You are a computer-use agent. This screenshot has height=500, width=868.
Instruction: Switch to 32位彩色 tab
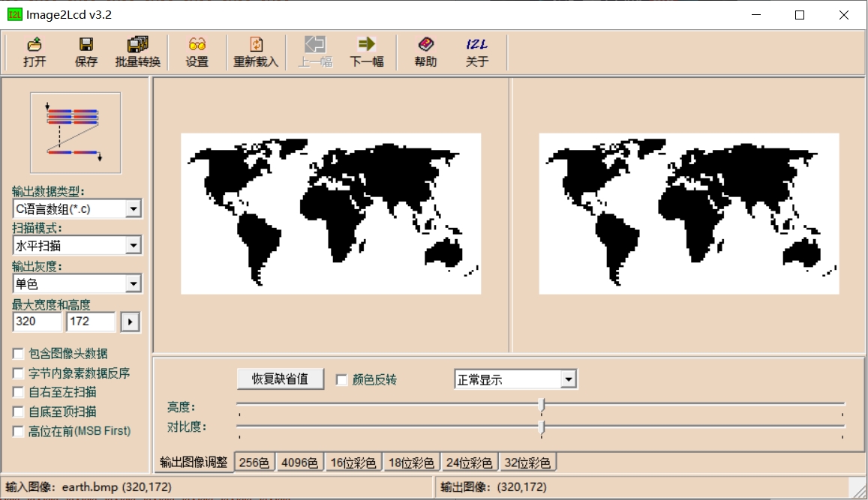[x=527, y=463]
